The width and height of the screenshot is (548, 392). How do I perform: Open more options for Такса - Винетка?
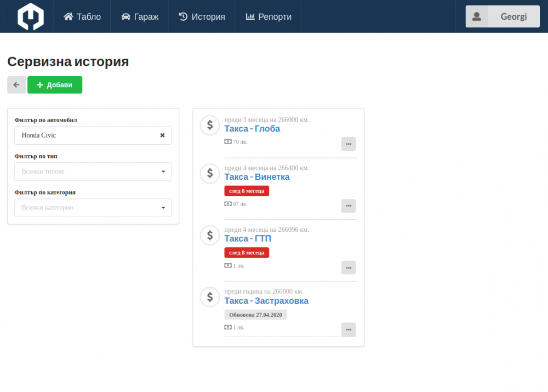(x=349, y=206)
